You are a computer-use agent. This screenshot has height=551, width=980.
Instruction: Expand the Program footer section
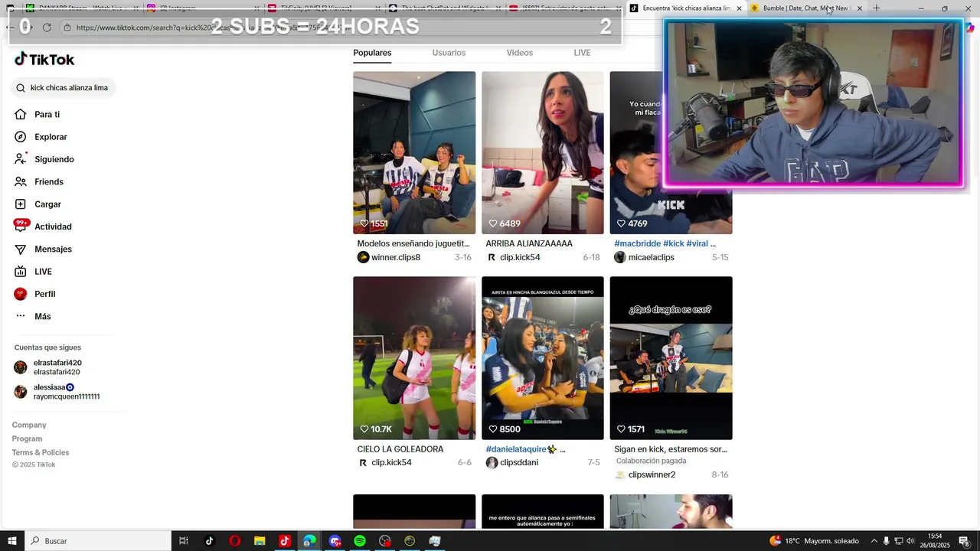point(27,439)
